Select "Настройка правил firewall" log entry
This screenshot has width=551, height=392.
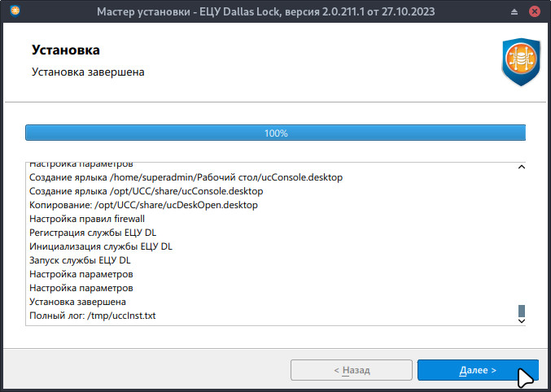pyautogui.click(x=86, y=219)
